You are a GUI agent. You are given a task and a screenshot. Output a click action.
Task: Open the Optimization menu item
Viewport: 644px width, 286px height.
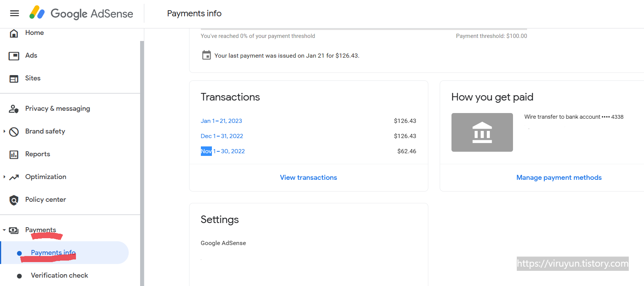46,177
